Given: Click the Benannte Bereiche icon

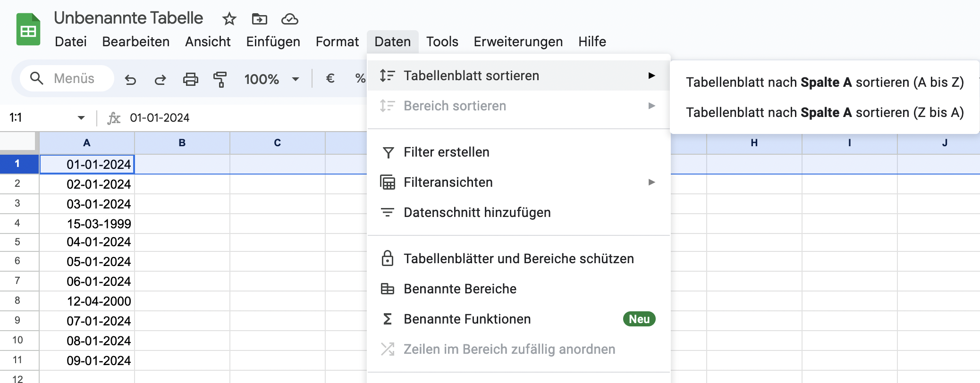Looking at the screenshot, I should point(388,289).
